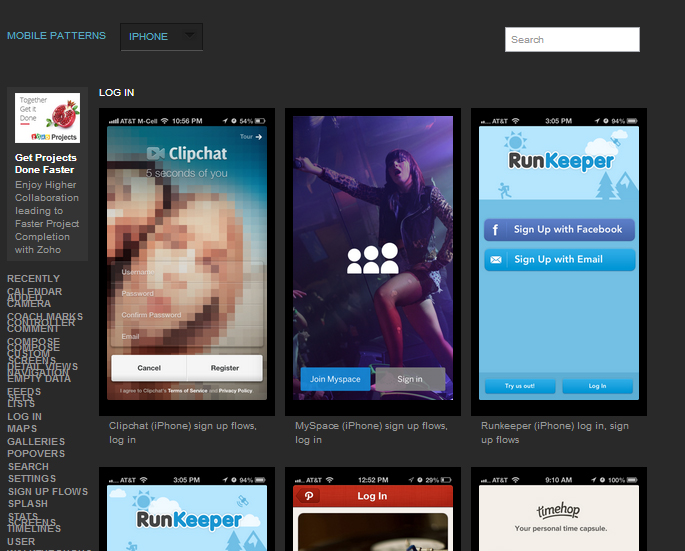Select SETTINGS category in sidebar
The image size is (685, 551).
coord(32,479)
